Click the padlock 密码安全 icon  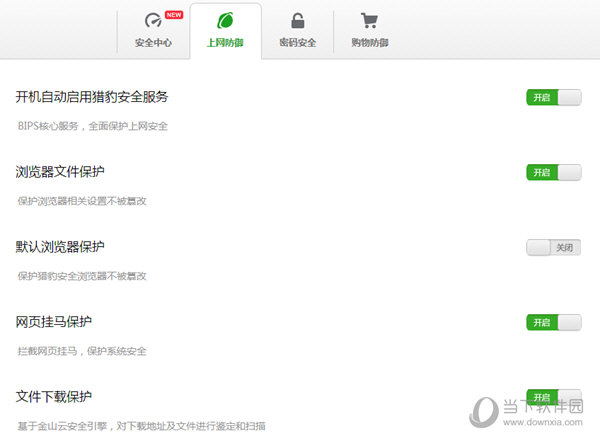(x=298, y=21)
